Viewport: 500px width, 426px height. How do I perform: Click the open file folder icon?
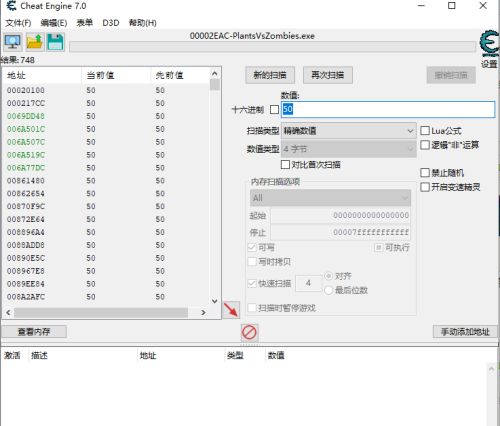pyautogui.click(x=35, y=42)
